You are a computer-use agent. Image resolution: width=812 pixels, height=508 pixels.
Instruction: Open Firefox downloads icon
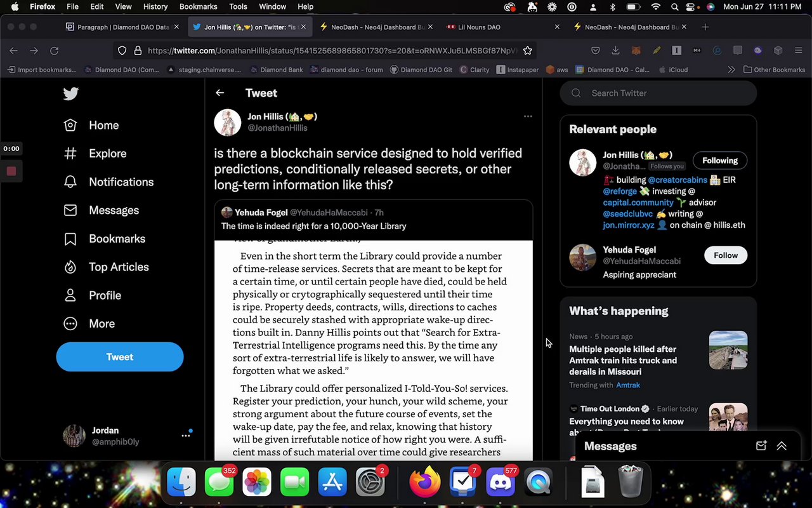(x=615, y=51)
